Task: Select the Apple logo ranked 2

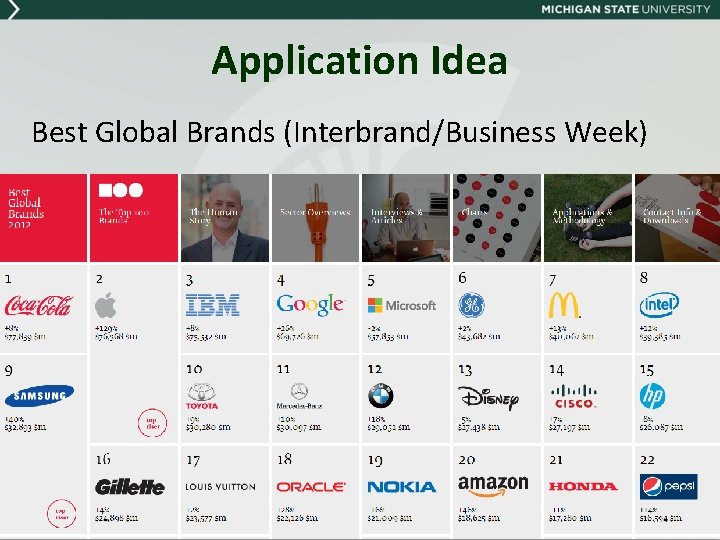Action: (x=106, y=305)
